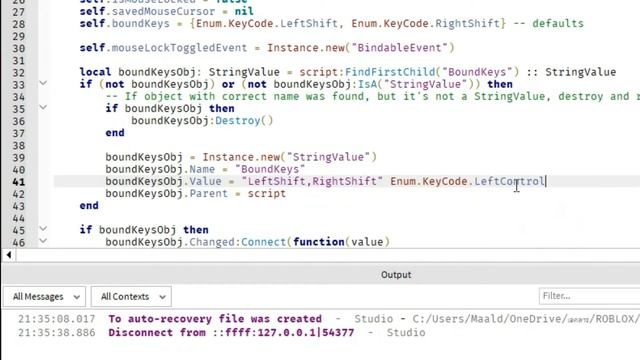Click 'Enum.KeyCode.RightShift' on line 28
This screenshot has width=640, height=360.
[425, 23]
